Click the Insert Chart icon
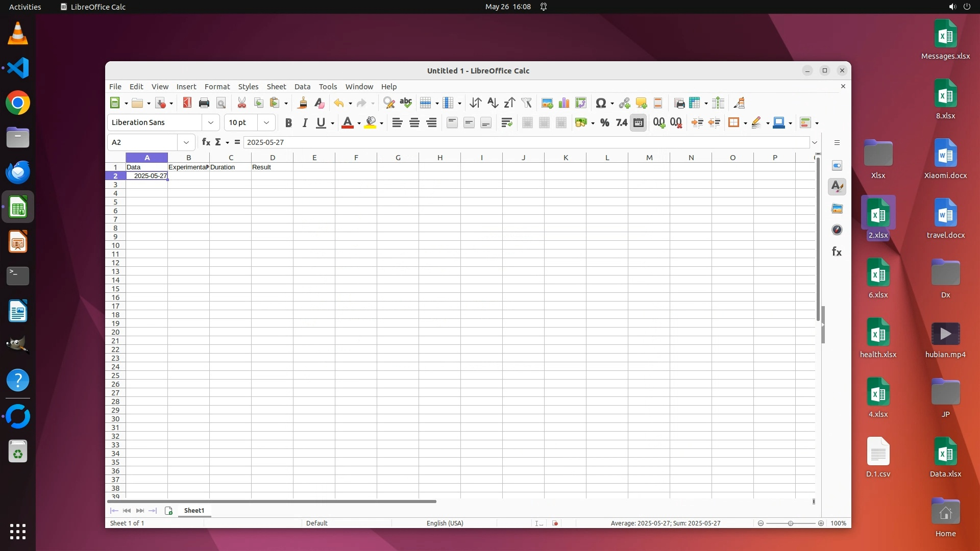This screenshot has height=551, width=980. pyautogui.click(x=564, y=103)
